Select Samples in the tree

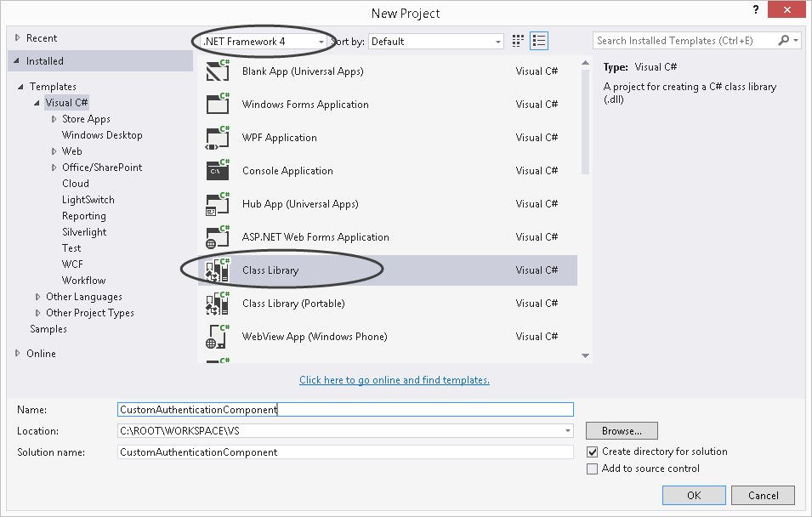tap(48, 329)
